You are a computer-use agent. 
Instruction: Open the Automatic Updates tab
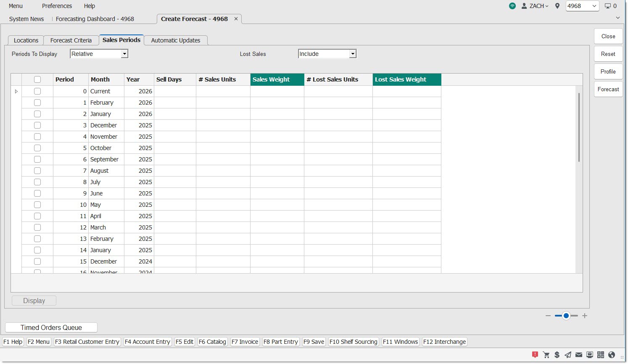pyautogui.click(x=176, y=40)
